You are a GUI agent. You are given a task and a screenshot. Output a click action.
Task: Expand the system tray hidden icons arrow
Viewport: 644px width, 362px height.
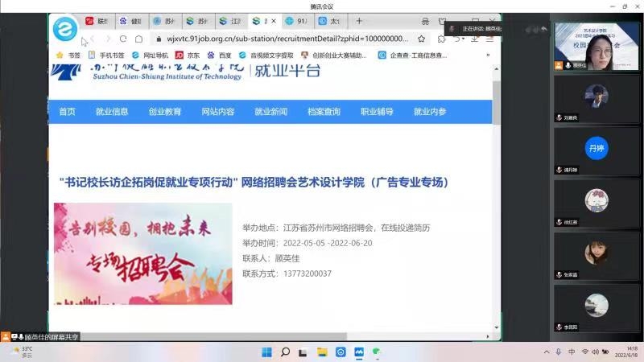[x=547, y=352]
